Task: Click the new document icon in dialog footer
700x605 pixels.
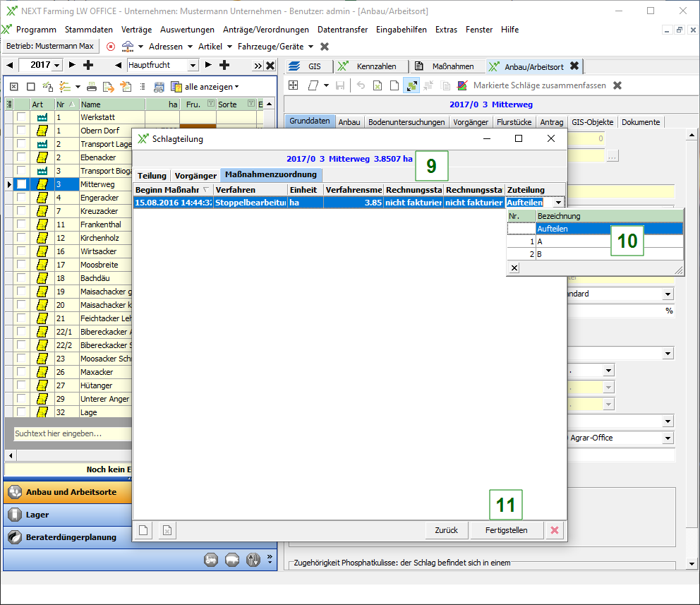Action: click(x=143, y=530)
